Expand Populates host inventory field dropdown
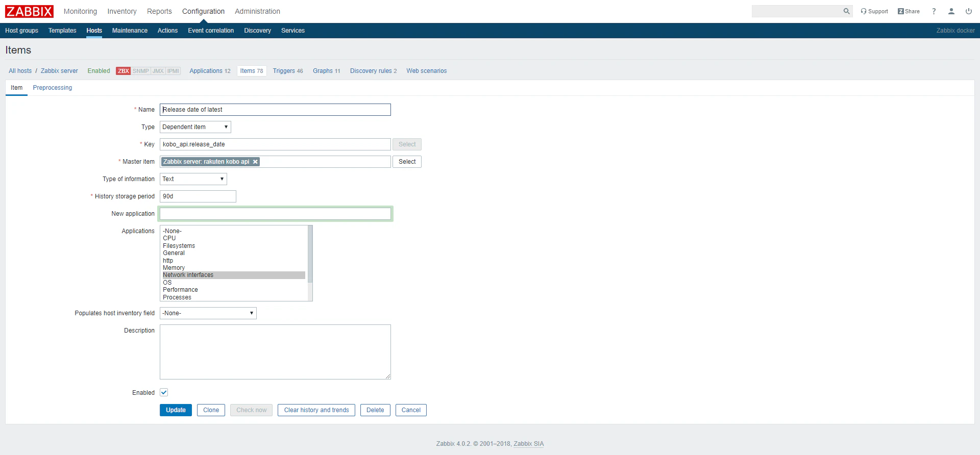 point(208,313)
